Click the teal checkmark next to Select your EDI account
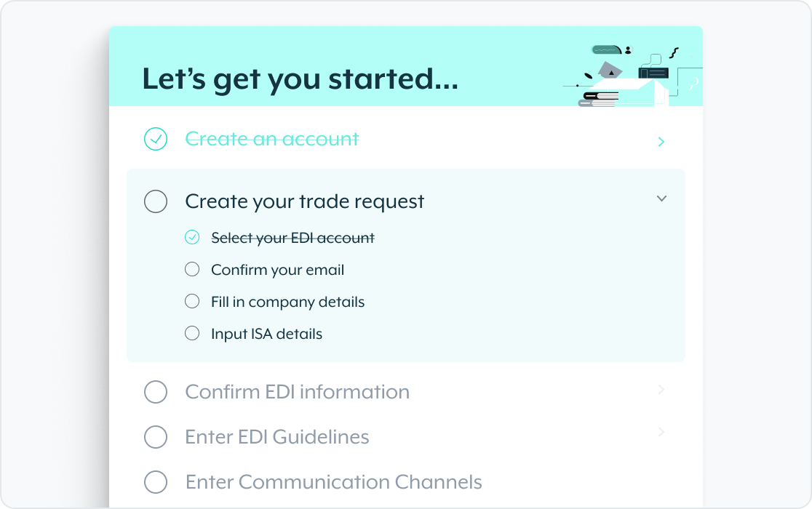The width and height of the screenshot is (812, 509). 191,237
